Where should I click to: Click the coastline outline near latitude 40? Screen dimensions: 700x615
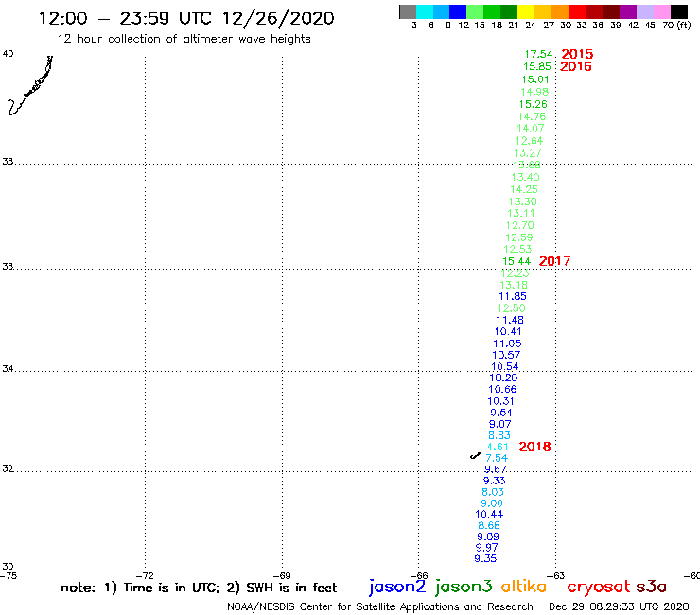[30, 85]
